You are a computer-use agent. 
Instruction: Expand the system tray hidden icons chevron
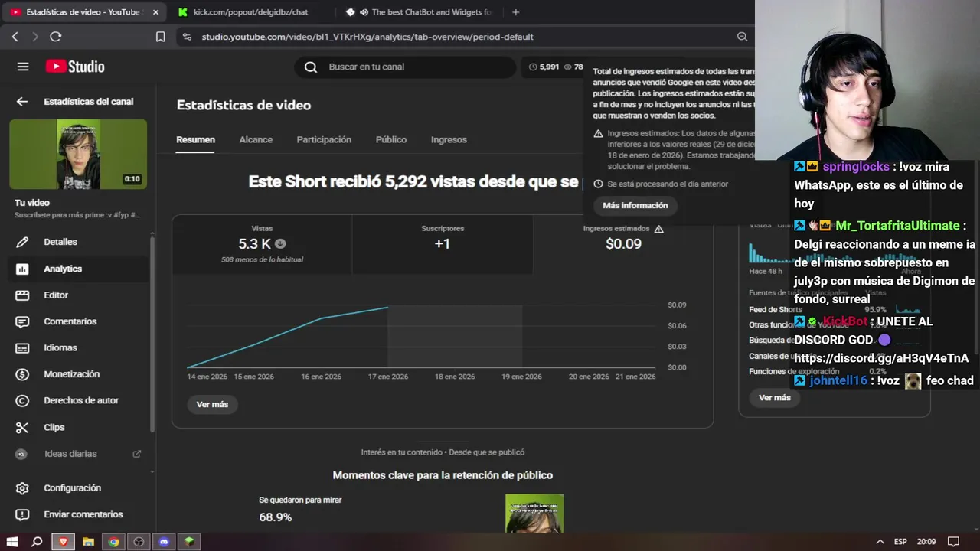click(x=880, y=542)
